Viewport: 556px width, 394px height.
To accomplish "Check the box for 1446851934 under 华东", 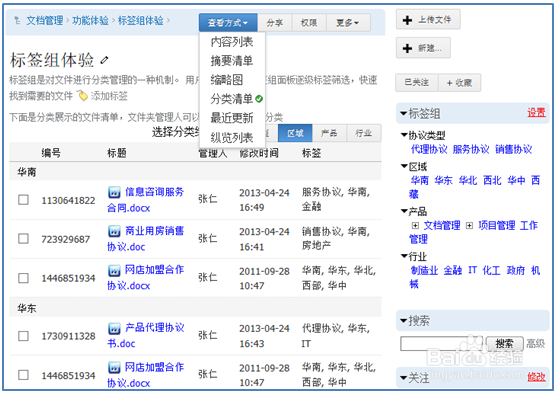I will click(23, 375).
